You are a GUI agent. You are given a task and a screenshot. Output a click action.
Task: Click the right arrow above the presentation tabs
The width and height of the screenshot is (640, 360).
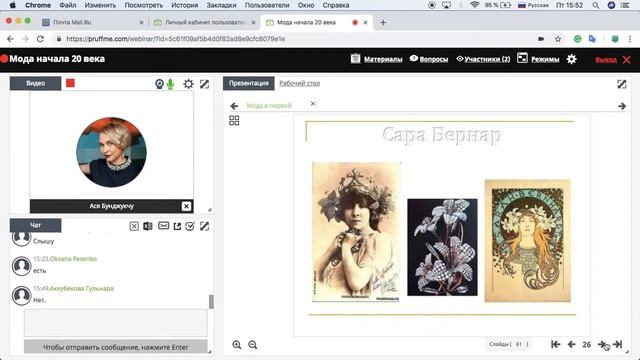pyautogui.click(x=622, y=106)
